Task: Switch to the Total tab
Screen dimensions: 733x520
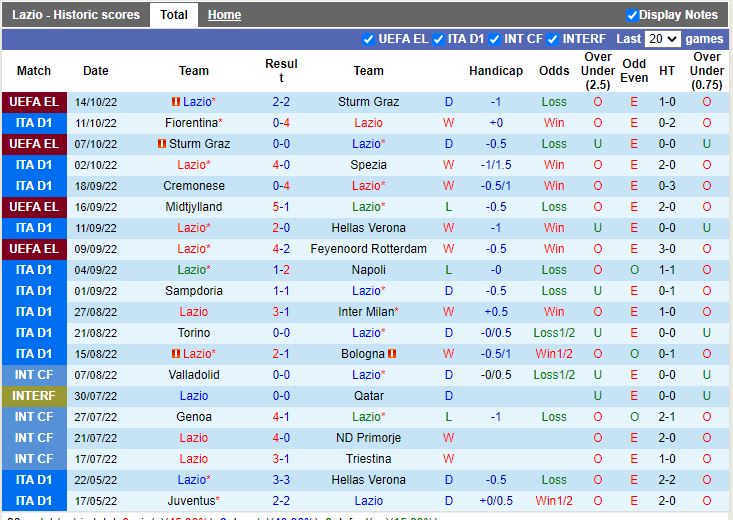Action: coord(174,15)
